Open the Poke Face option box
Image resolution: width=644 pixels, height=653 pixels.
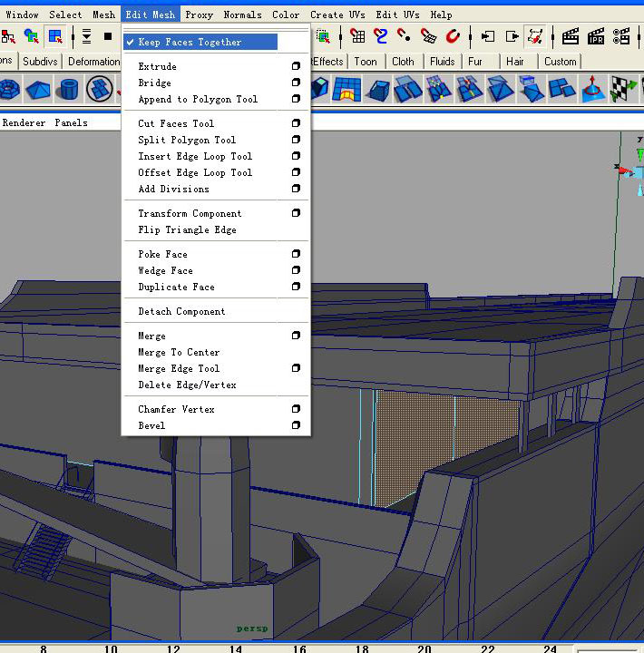[296, 254]
